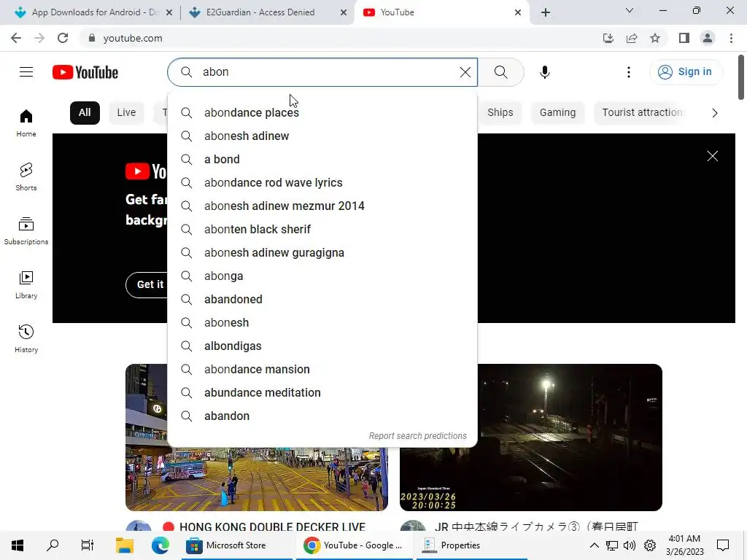The image size is (747, 560).
Task: Choose suggestion 'abonesh adinew'
Action: [322, 136]
